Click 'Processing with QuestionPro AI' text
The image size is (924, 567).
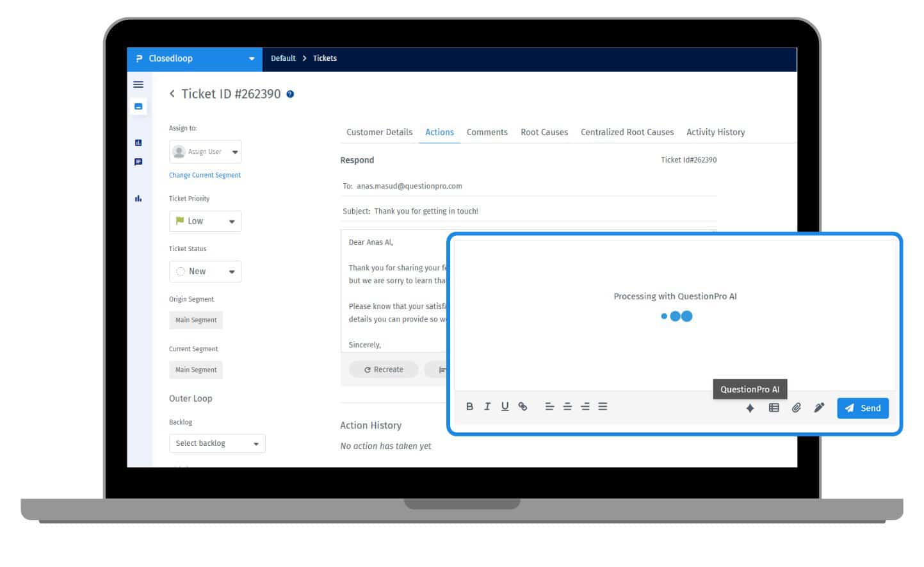[675, 296]
